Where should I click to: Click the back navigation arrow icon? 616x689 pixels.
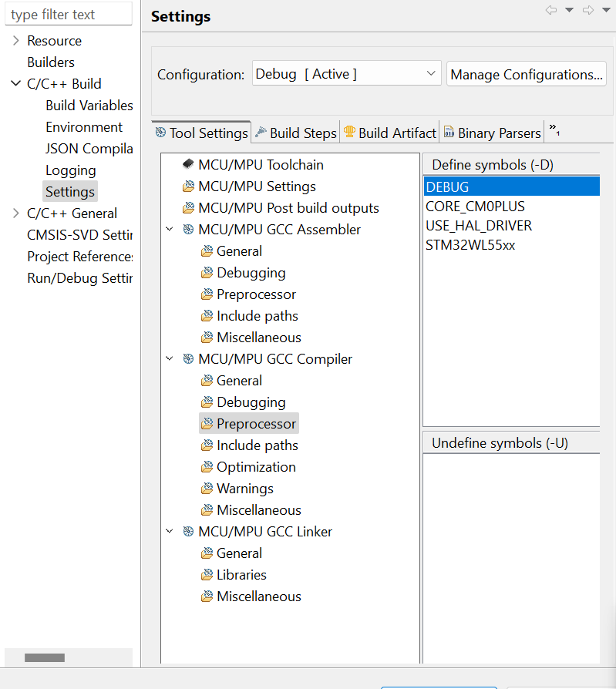pos(551,10)
